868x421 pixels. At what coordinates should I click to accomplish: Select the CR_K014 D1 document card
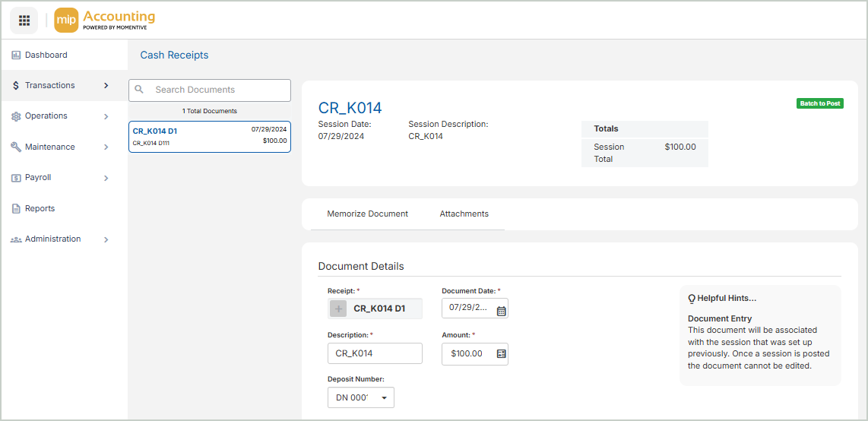coord(210,136)
